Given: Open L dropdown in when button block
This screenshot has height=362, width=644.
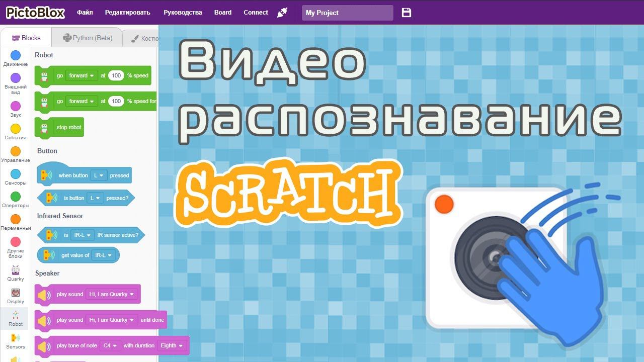Looking at the screenshot, I should [99, 175].
